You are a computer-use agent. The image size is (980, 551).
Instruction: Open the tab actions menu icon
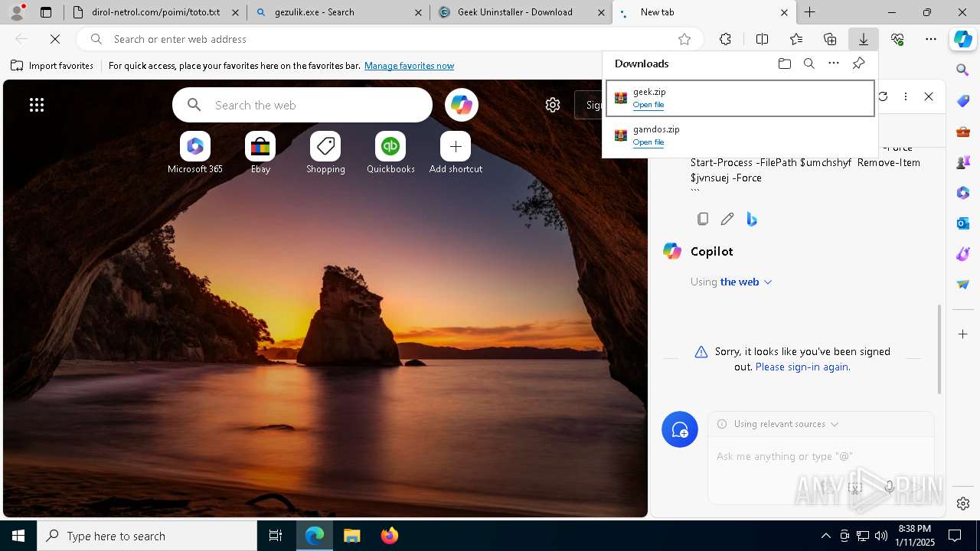(46, 12)
